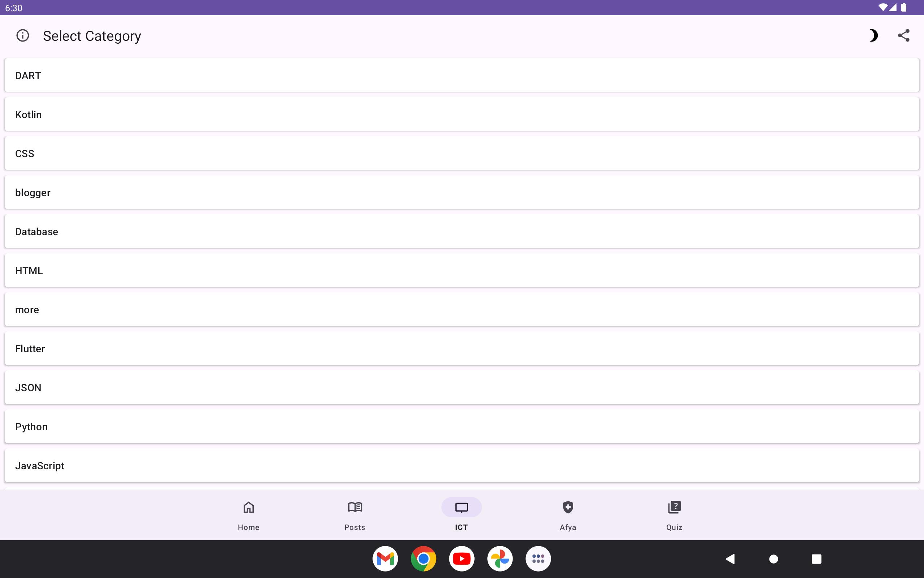This screenshot has height=578, width=924.
Task: Toggle dark mode with the moon icon
Action: 873,35
